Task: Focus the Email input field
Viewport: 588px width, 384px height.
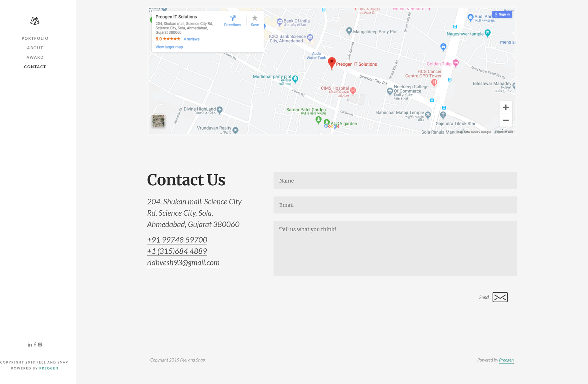Action: 395,205
